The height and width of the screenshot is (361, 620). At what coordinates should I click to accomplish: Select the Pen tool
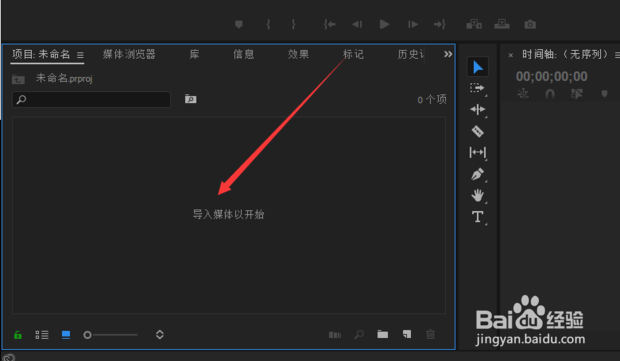coord(478,174)
